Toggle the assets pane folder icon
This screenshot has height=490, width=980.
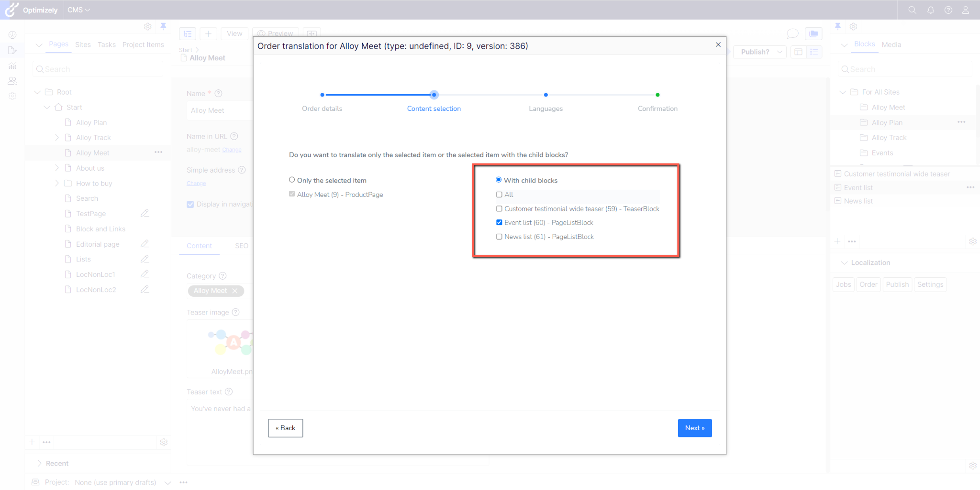(x=813, y=33)
